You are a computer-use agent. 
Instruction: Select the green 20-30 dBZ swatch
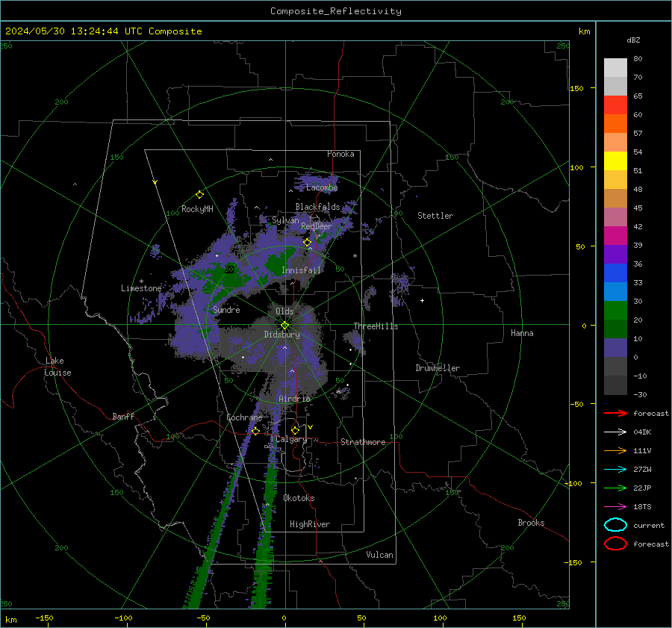click(x=615, y=311)
